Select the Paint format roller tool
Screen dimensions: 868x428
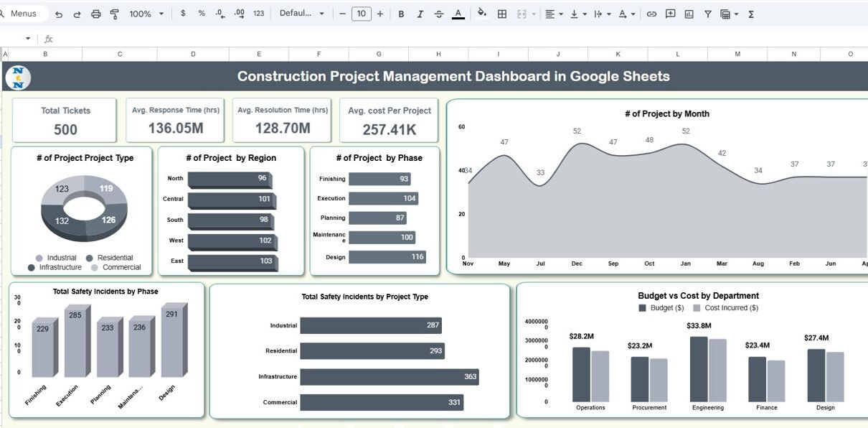click(x=115, y=14)
